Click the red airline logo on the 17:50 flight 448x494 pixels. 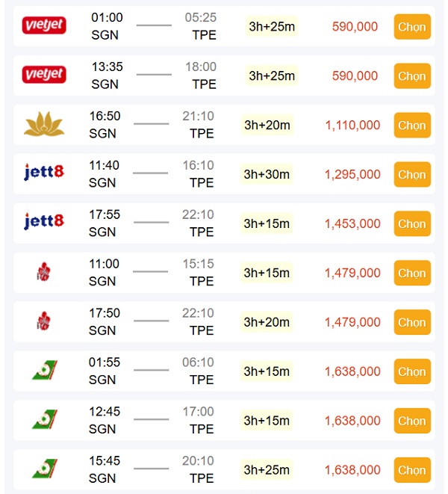click(43, 321)
